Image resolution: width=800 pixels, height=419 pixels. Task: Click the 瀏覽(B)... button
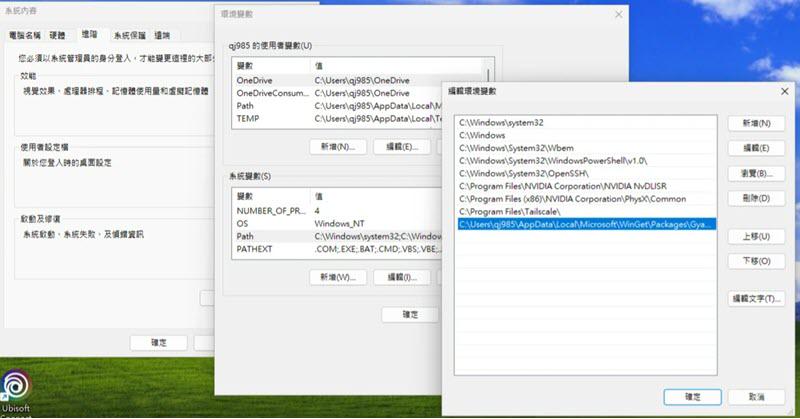click(x=756, y=174)
